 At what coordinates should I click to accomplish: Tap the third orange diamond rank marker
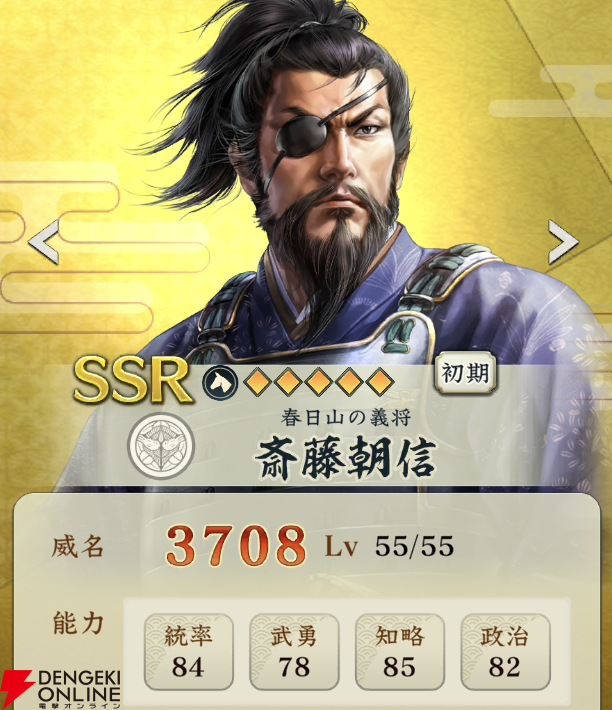[x=318, y=382]
